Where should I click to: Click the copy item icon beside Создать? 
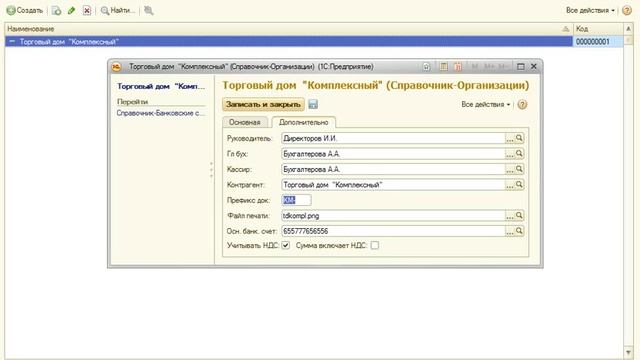56,11
